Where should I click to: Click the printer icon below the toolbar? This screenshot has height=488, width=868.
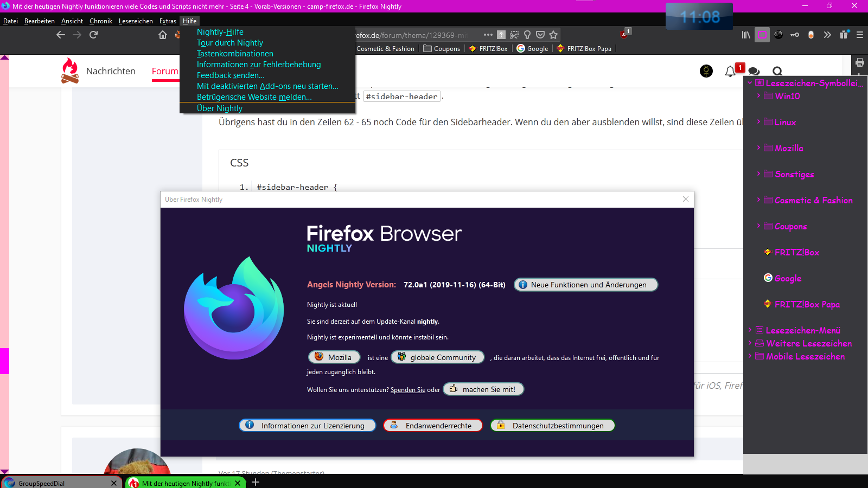860,62
